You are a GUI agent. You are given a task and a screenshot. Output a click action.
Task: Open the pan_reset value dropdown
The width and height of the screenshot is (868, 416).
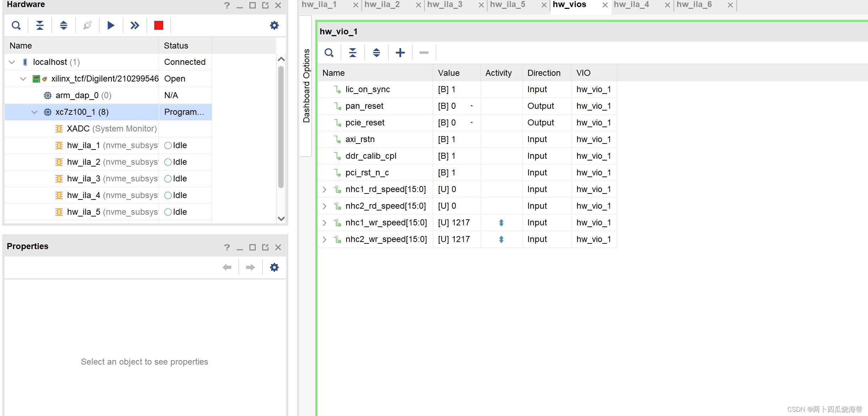click(x=472, y=106)
